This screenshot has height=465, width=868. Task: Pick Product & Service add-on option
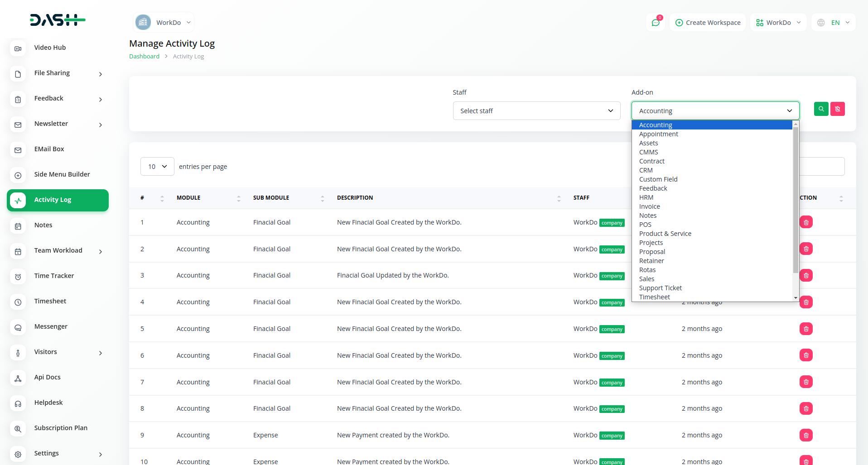665,234
